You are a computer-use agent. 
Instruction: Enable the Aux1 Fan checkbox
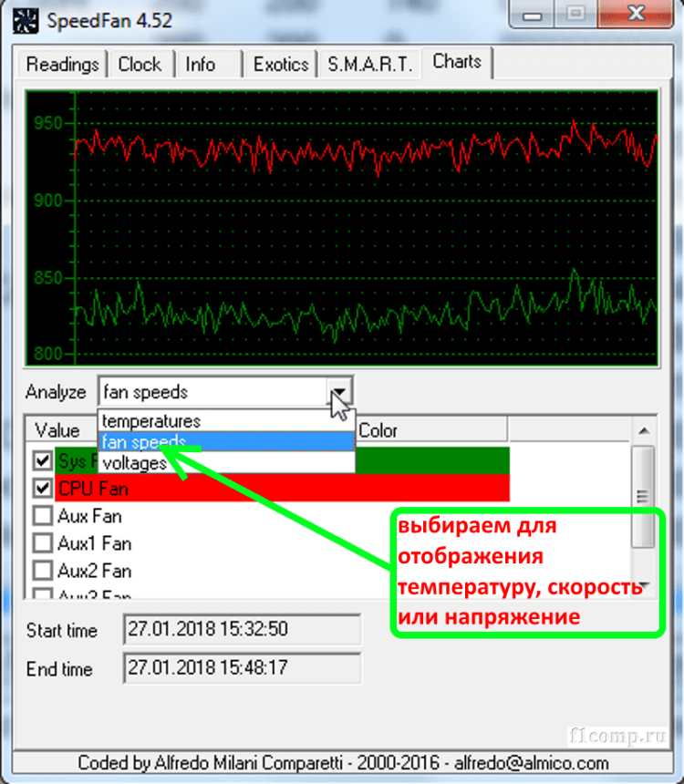pyautogui.click(x=43, y=543)
